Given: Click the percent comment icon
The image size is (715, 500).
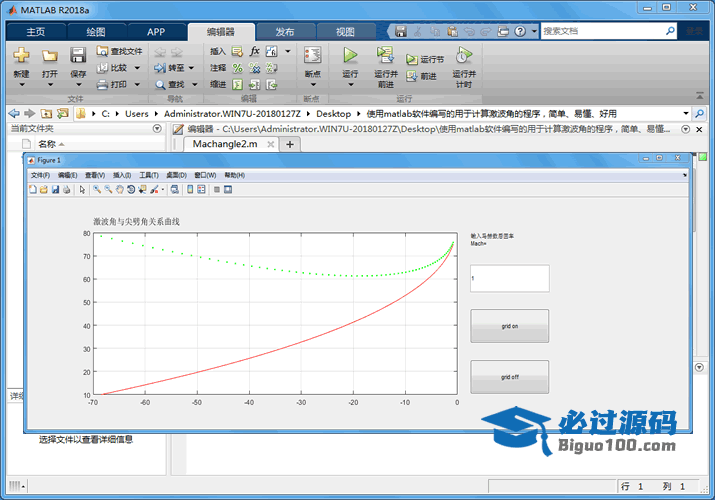Looking at the screenshot, I should (237, 68).
